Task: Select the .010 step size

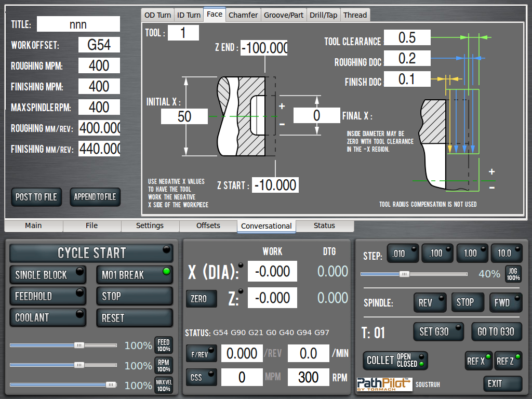Action: [x=402, y=253]
